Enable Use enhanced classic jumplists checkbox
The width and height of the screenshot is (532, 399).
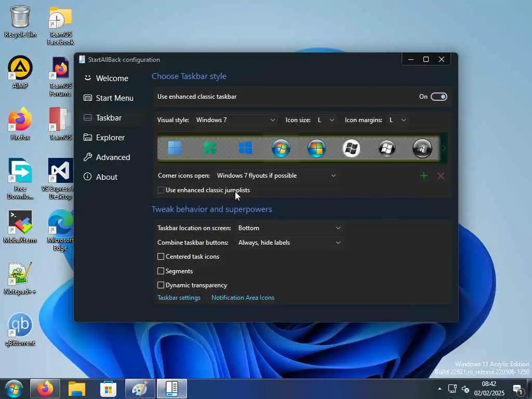coord(161,190)
